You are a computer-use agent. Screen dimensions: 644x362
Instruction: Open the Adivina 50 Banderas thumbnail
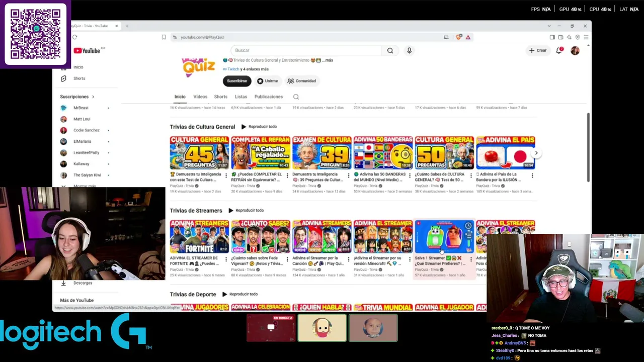pyautogui.click(x=383, y=153)
